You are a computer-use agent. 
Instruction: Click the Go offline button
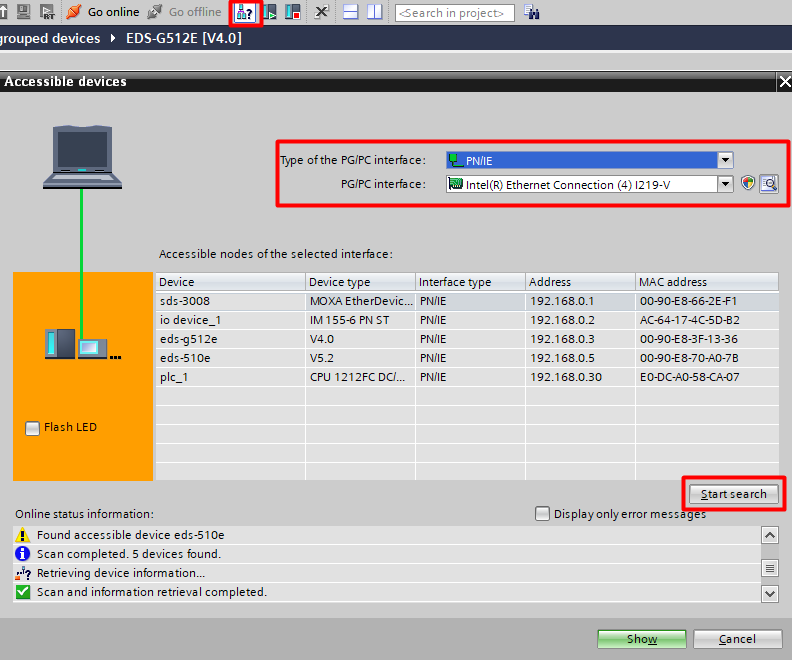pos(184,12)
